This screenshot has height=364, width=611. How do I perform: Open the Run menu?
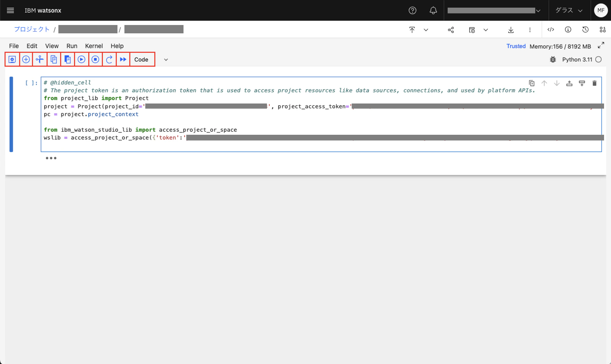72,46
